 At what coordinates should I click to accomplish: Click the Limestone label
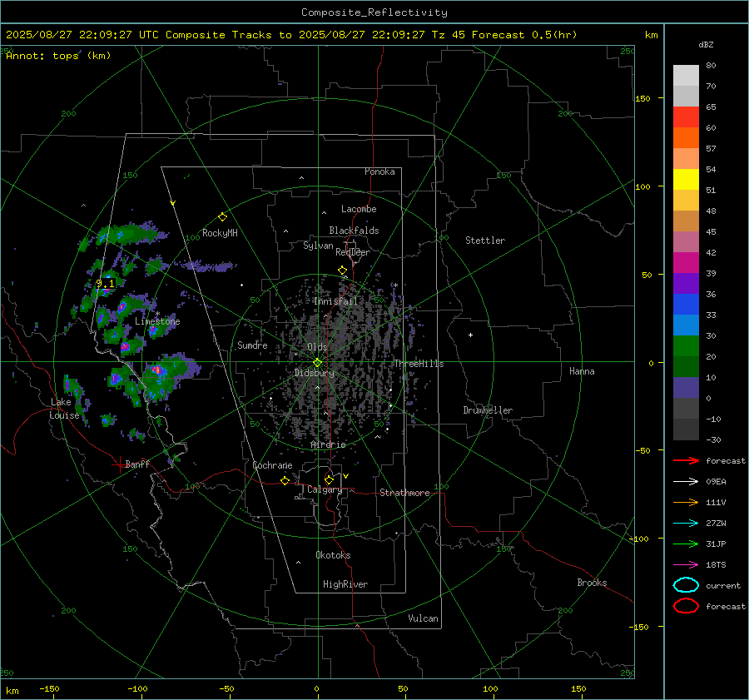[x=157, y=321]
